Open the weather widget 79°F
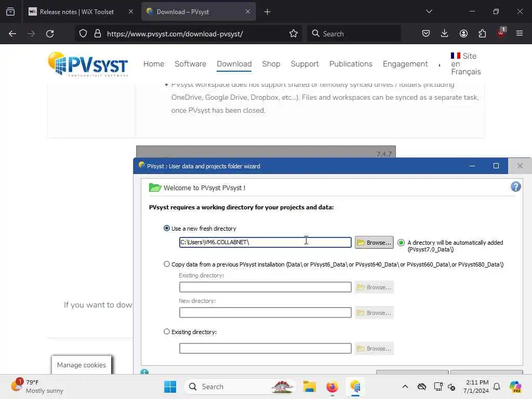The image size is (532, 399). tap(37, 387)
